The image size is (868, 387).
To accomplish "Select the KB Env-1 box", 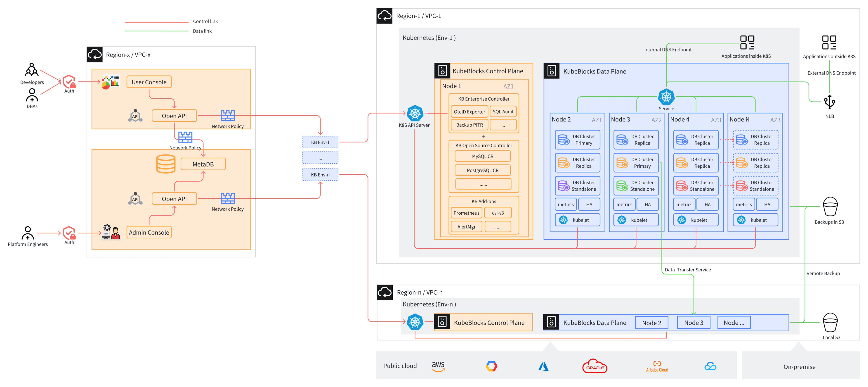I will tap(320, 142).
